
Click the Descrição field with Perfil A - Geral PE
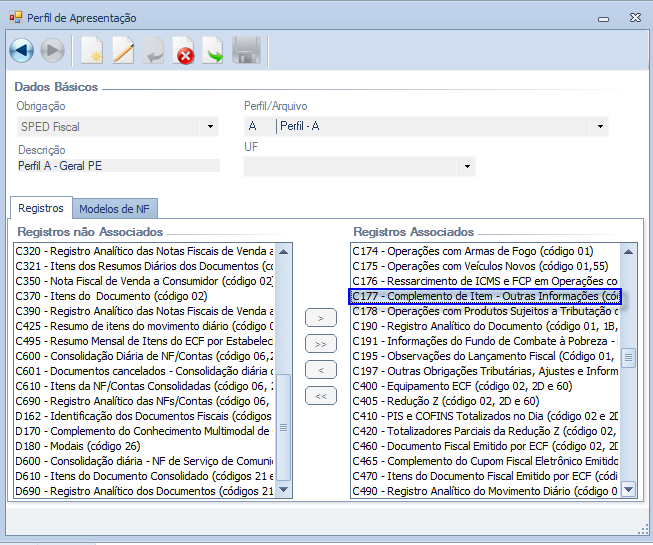118,166
